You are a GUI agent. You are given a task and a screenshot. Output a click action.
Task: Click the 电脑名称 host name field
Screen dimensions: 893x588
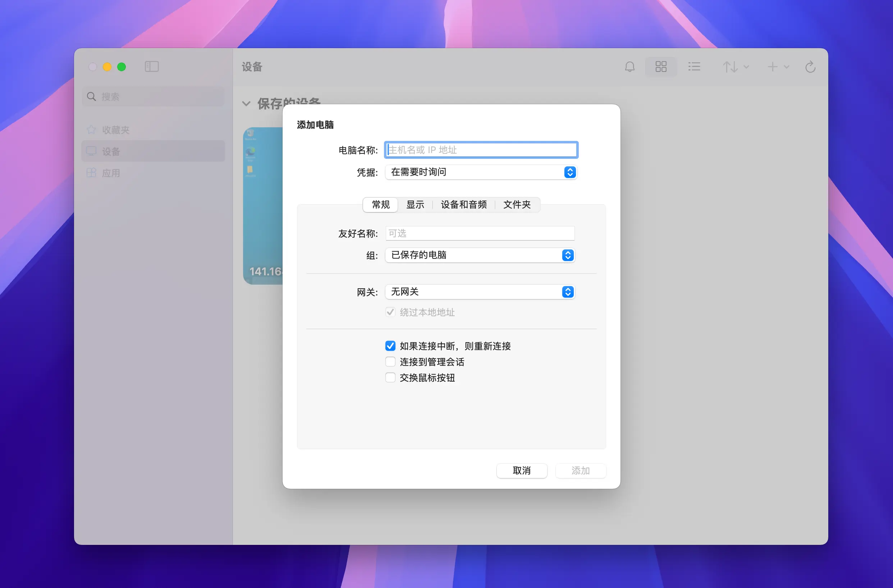[x=481, y=150]
